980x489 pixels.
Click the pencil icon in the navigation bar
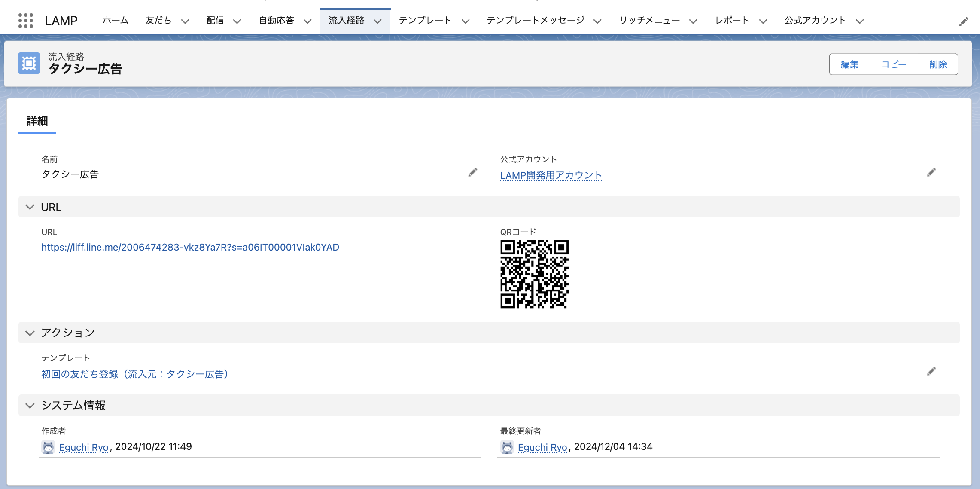[x=964, y=21]
